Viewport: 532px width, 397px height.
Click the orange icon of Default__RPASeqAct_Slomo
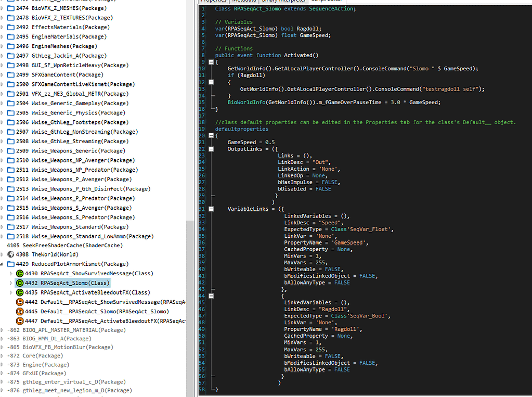20,312
